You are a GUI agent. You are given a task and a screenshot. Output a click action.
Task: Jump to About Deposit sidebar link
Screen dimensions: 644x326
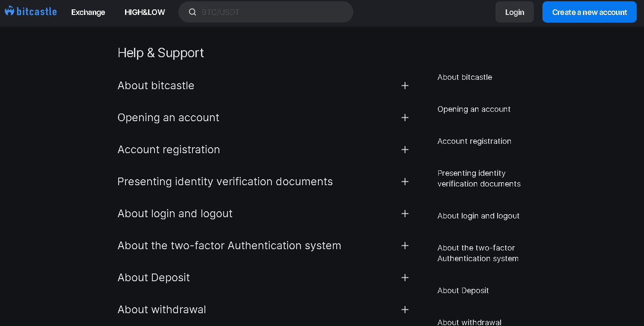pyautogui.click(x=463, y=291)
